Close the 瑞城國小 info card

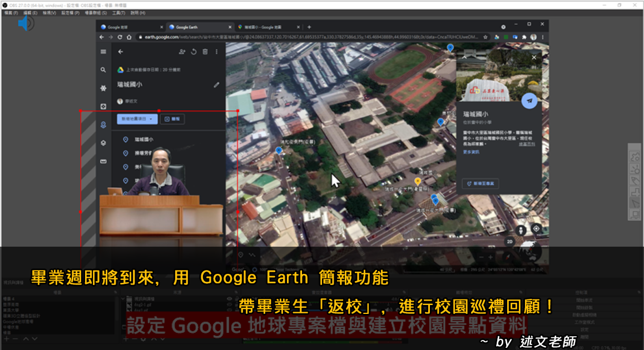534,57
